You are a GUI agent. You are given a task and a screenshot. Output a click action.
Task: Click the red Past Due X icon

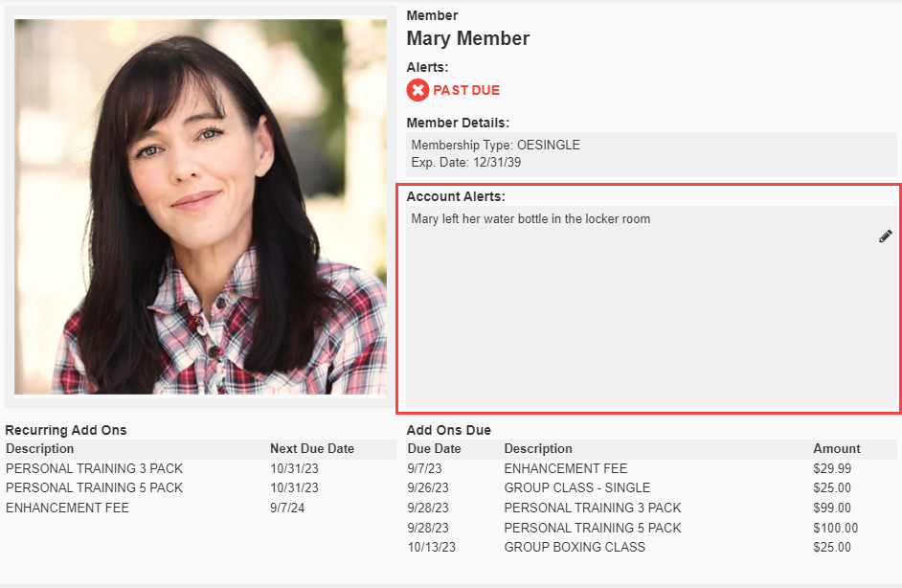click(417, 90)
